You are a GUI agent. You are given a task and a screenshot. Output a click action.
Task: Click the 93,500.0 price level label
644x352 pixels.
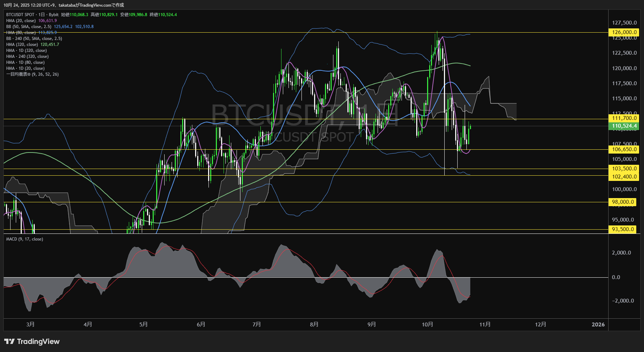pyautogui.click(x=623, y=229)
